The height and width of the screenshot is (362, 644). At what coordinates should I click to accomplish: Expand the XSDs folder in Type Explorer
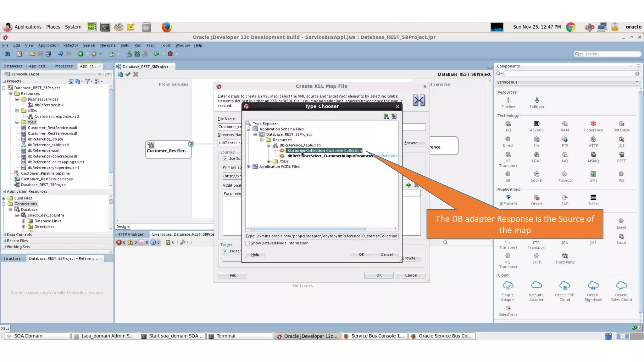(269, 161)
